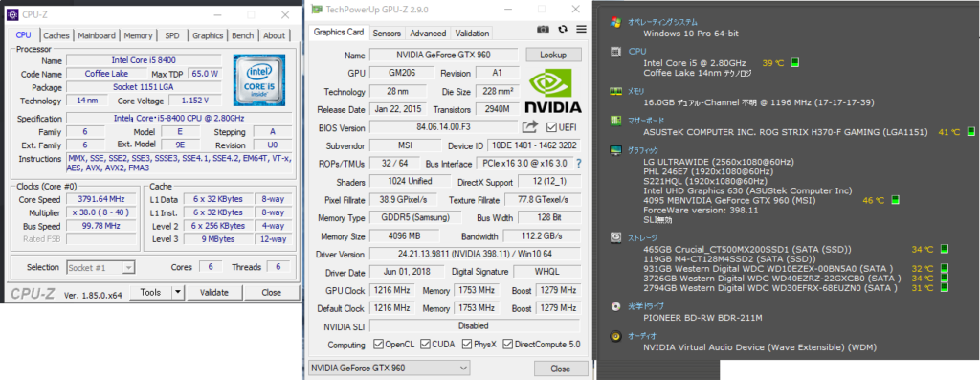This screenshot has width=980, height=380.
Task: Click green indicator beside WD40EZRZ 34 °C
Action: click(944, 278)
